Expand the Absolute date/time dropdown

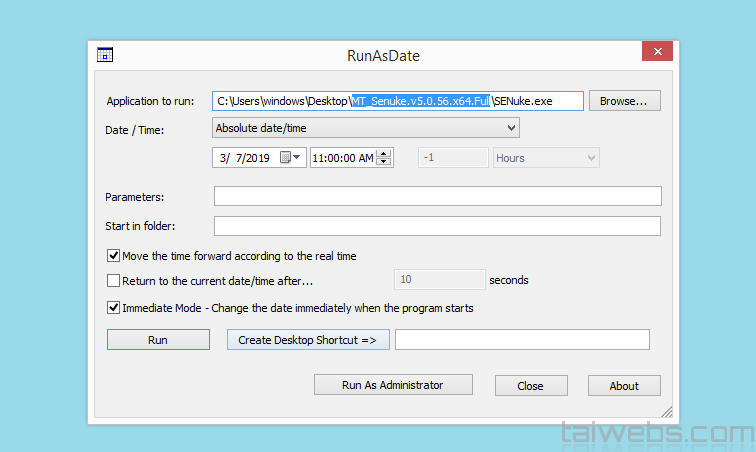511,128
